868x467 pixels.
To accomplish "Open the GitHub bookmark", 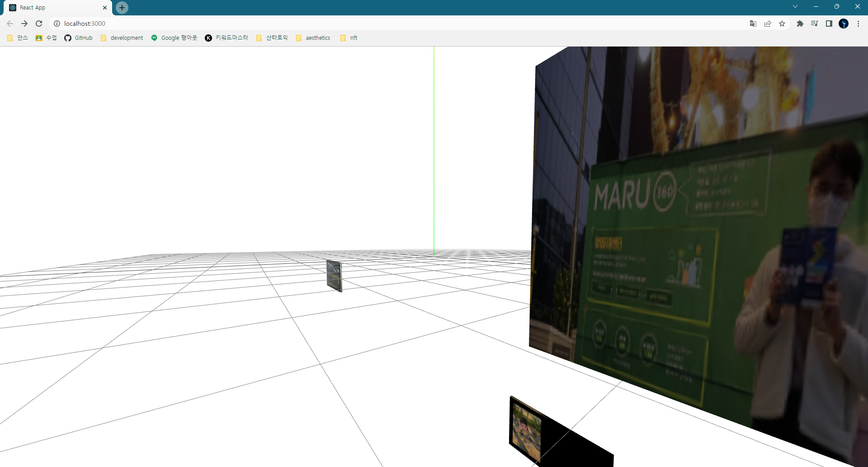I will point(78,38).
